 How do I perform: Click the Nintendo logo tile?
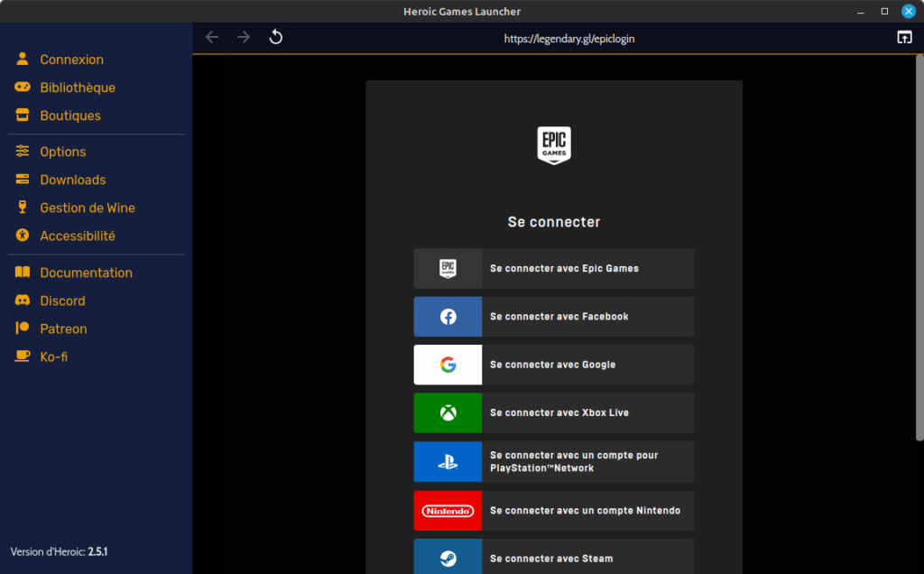point(448,511)
